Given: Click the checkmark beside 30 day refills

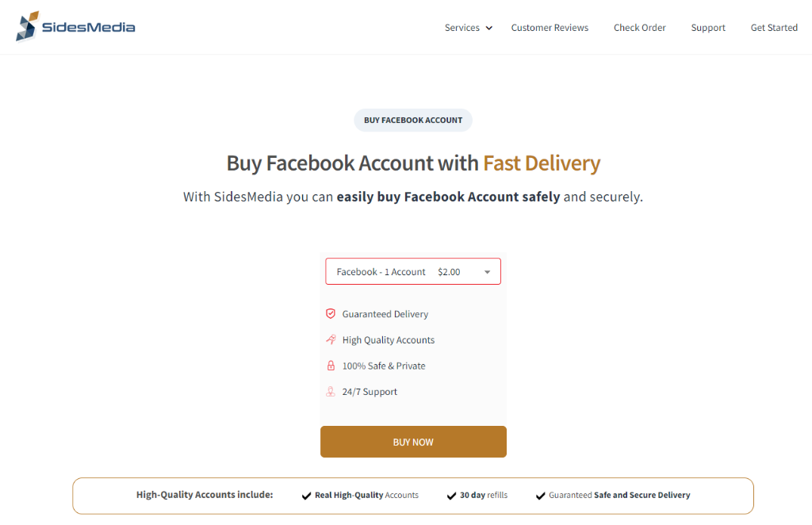Looking at the screenshot, I should (x=451, y=496).
